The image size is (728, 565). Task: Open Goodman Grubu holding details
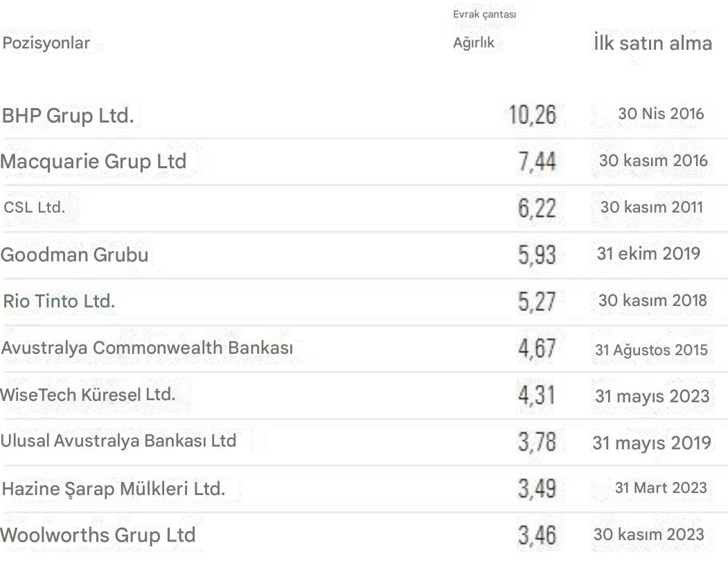coord(74,255)
